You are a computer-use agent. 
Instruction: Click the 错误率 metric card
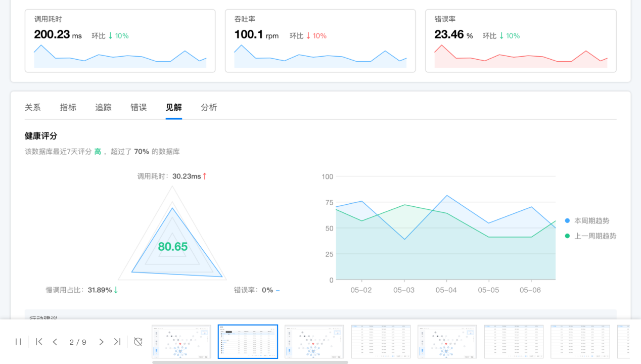click(x=521, y=40)
